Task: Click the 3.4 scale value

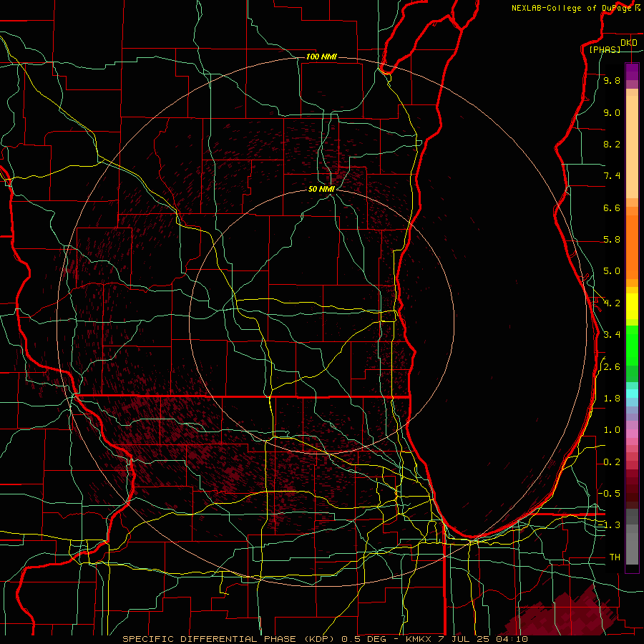Action: (x=612, y=335)
